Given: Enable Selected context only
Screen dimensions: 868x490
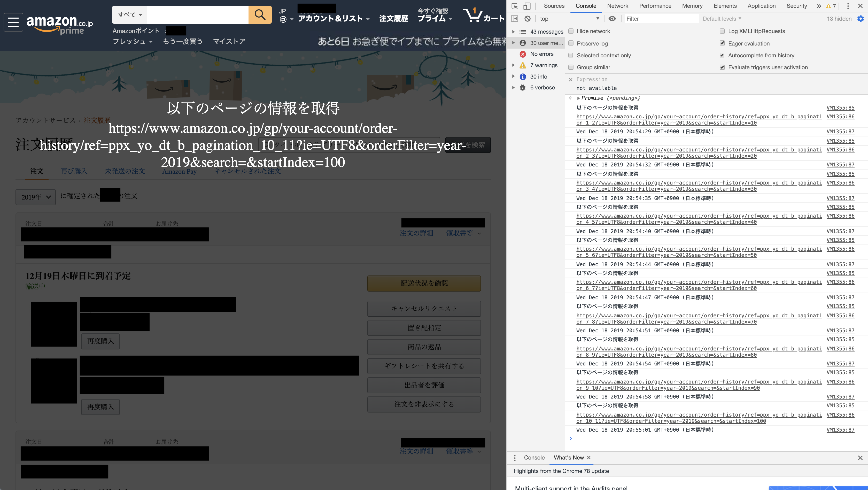Looking at the screenshot, I should click(571, 55).
